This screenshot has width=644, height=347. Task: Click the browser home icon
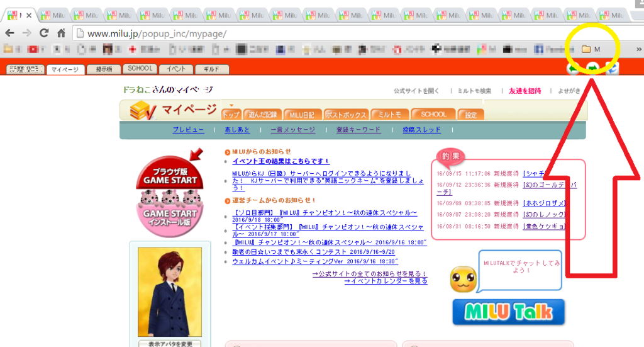(x=61, y=33)
